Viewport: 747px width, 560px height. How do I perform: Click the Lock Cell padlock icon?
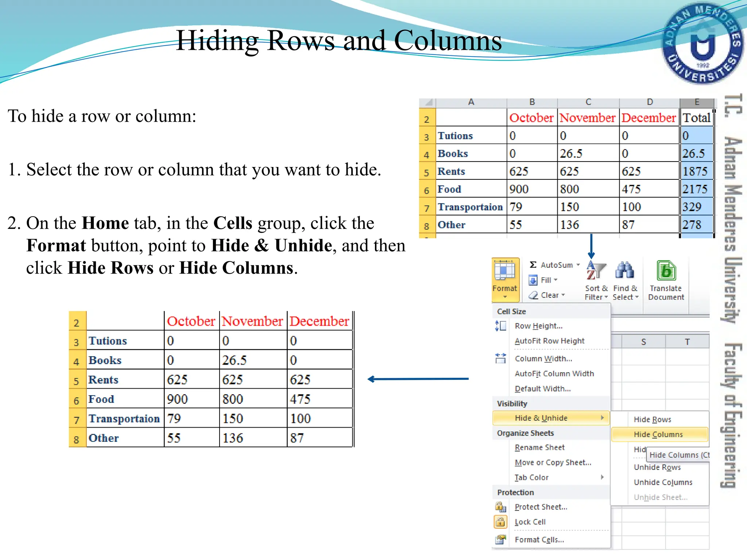(500, 522)
